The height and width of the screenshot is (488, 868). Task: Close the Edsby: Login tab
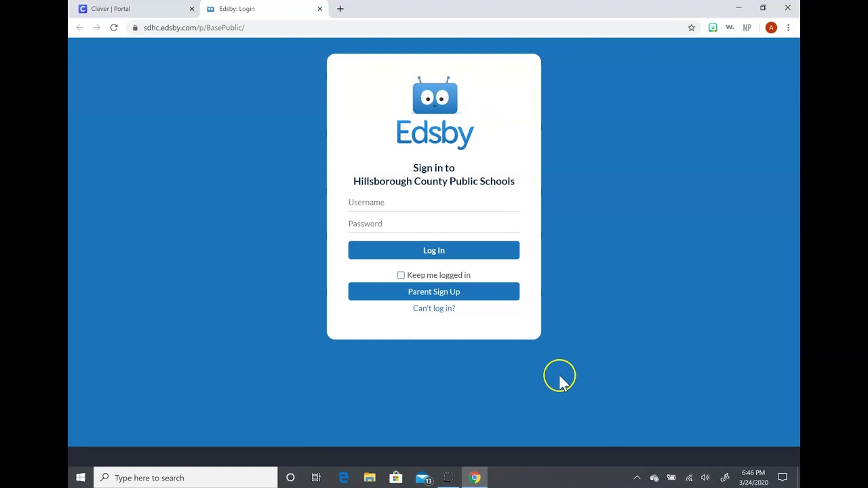click(x=320, y=9)
